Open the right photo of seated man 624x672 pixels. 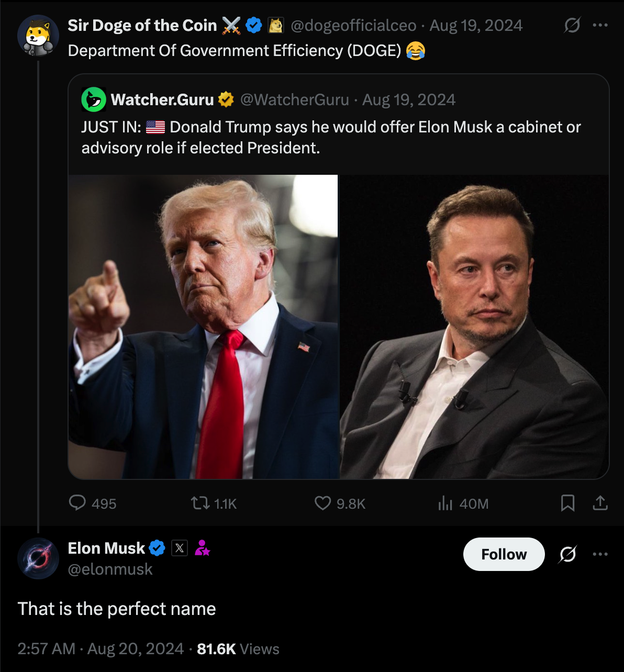(x=475, y=327)
